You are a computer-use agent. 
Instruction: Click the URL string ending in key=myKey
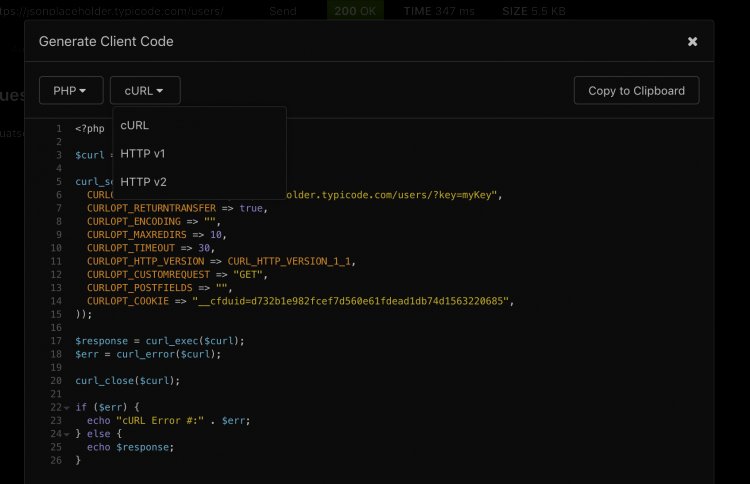pos(392,195)
